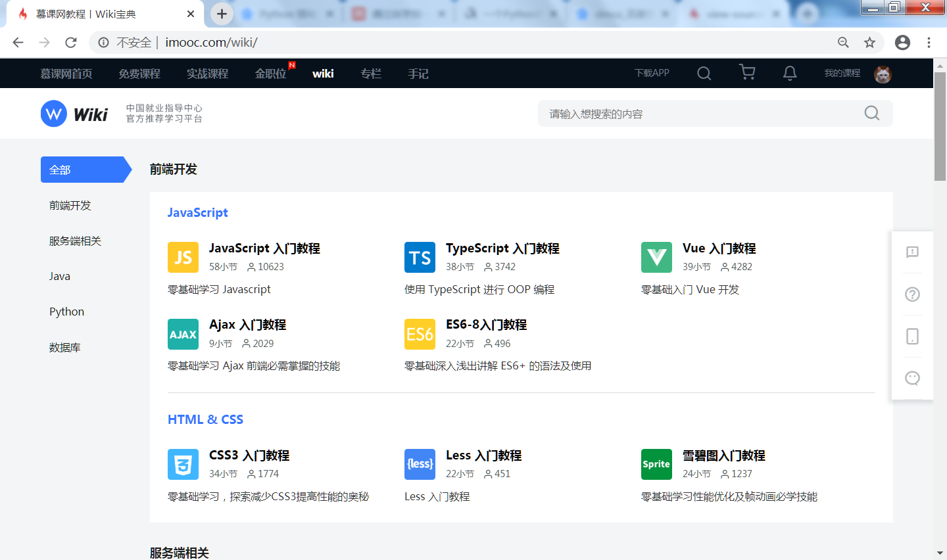
Task: Click the page vertical scrollbar thumb
Action: (x=940, y=126)
